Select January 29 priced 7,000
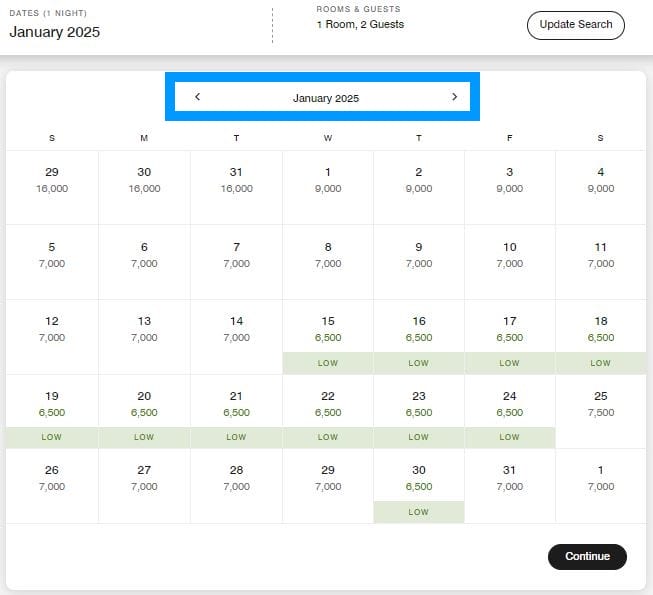This screenshot has width=653, height=595. (328, 486)
